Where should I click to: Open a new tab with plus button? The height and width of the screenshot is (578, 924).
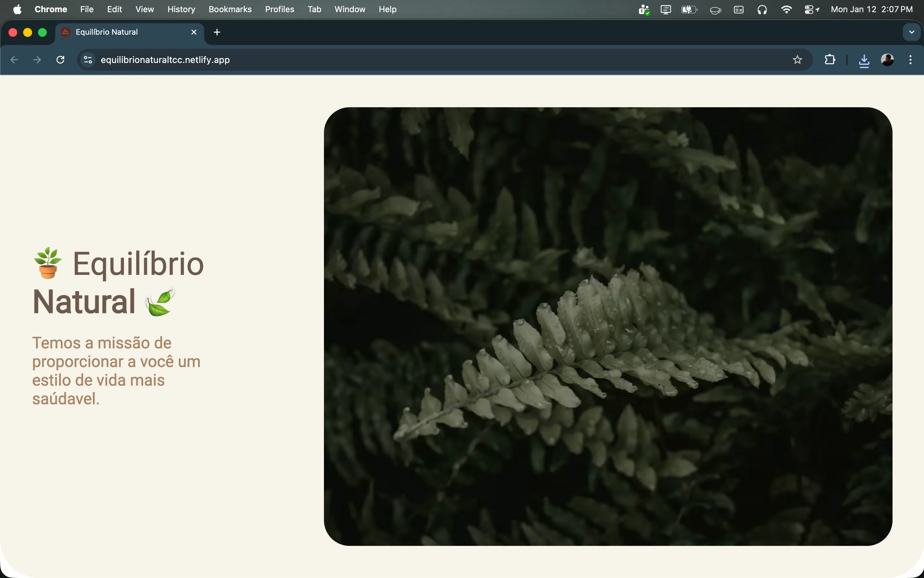[x=217, y=32]
